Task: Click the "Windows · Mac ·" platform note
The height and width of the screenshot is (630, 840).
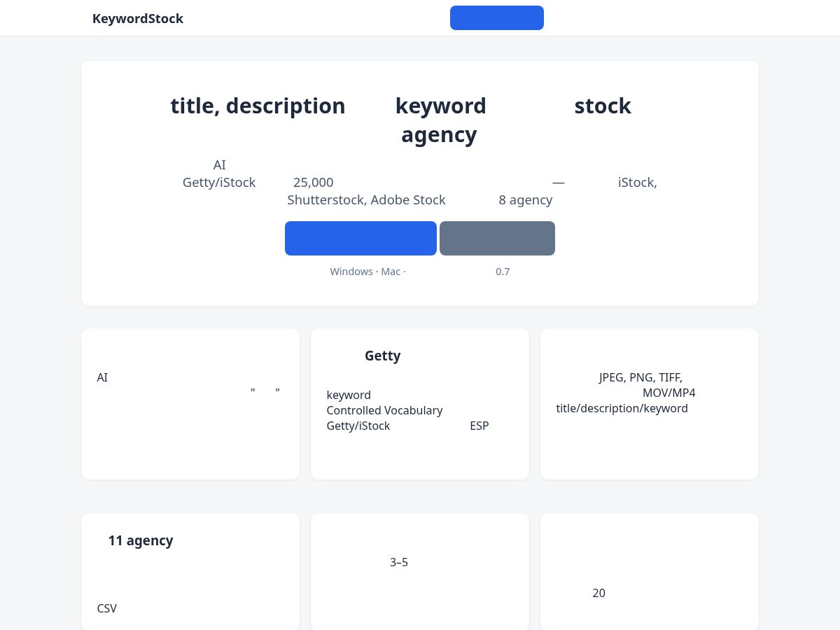Action: pyautogui.click(x=368, y=272)
